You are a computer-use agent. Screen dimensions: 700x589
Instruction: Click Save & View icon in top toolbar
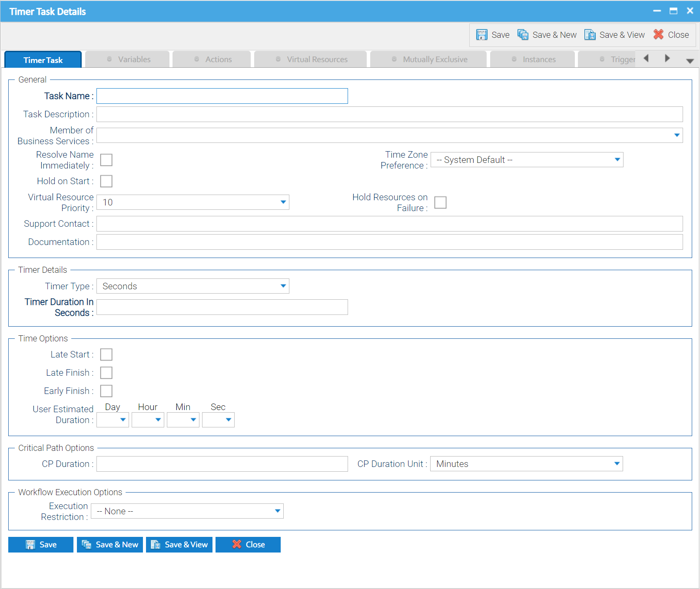[590, 35]
